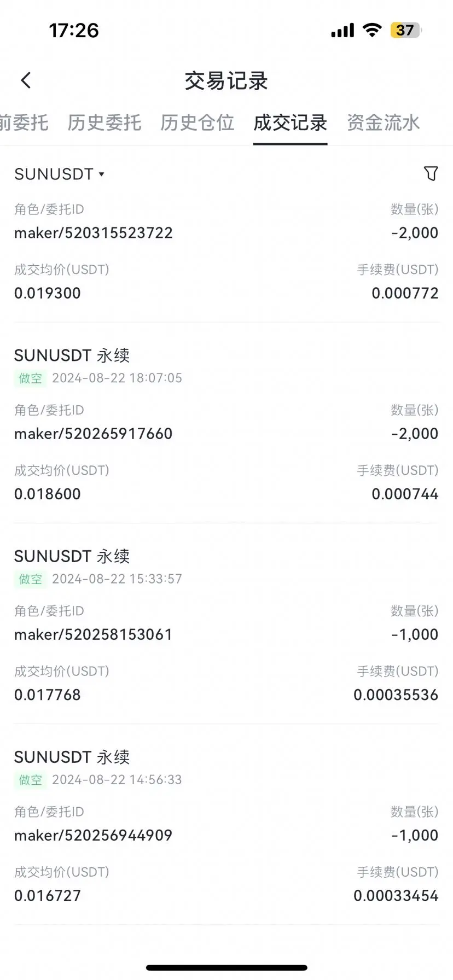Tap the back arrow icon

[26, 80]
